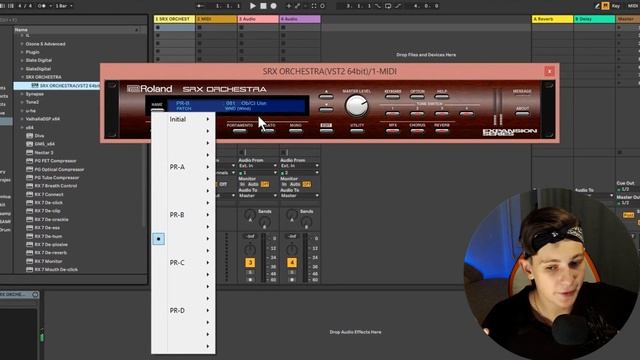Select previous patch with the down arrow button
This screenshot has width=640, height=360.
point(326,110)
